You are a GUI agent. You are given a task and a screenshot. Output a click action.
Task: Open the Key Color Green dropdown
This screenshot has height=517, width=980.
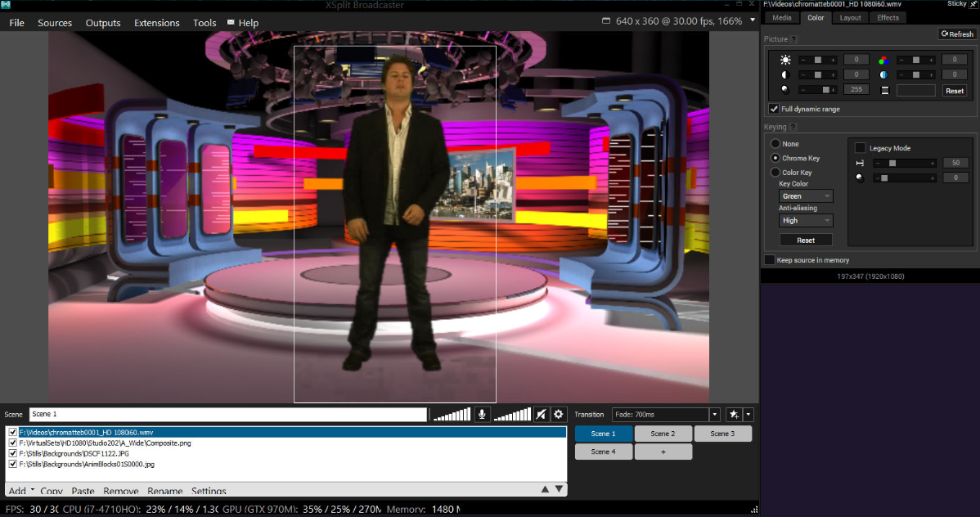[805, 196]
